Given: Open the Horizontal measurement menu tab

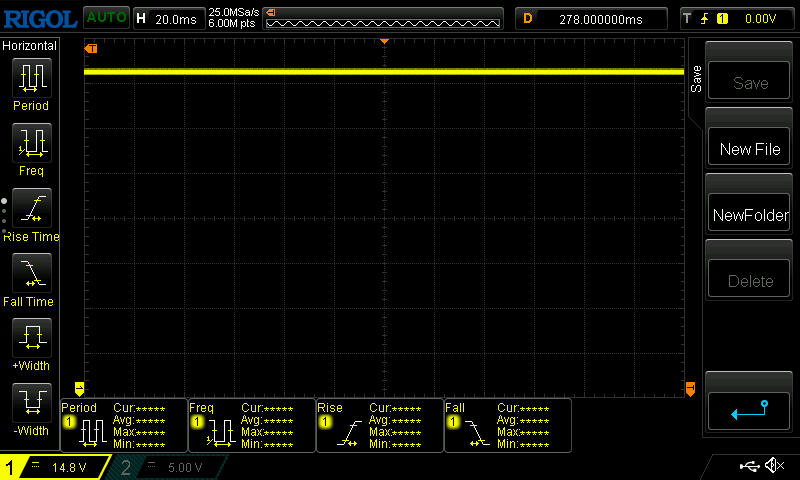Looking at the screenshot, I should click(30, 46).
